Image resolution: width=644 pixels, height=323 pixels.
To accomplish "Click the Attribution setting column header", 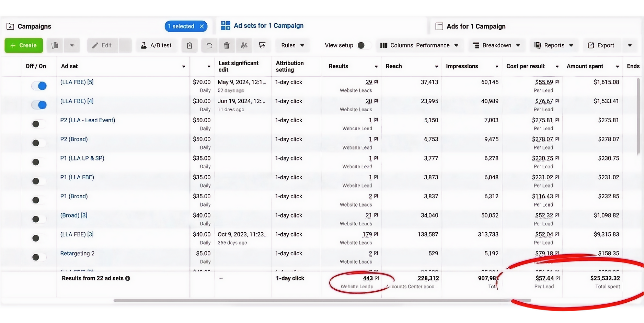I will 290,66.
